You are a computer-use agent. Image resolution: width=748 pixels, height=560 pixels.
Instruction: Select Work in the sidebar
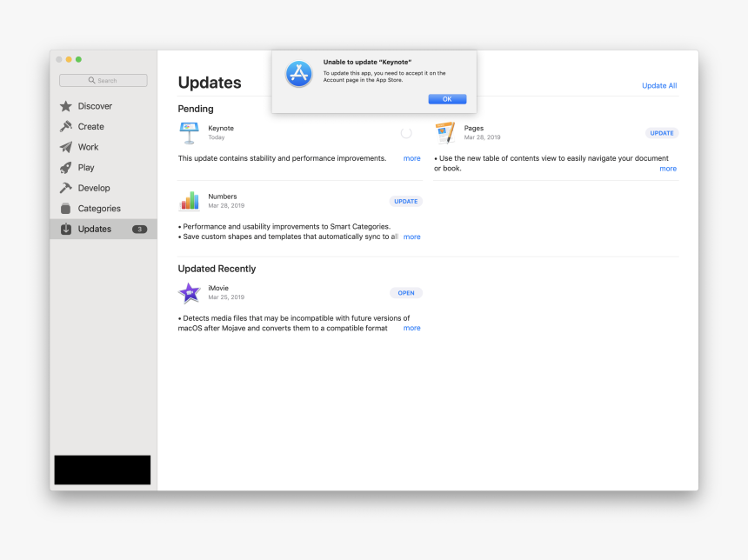click(88, 147)
